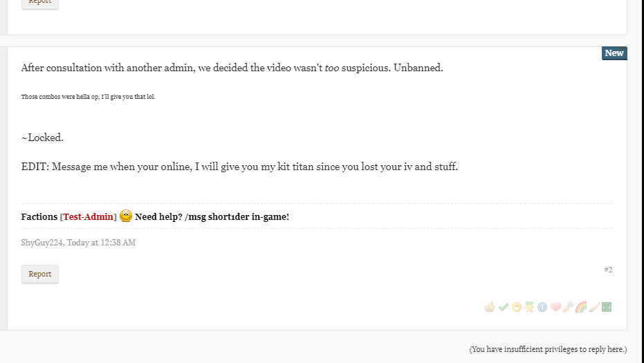
Task: Click the thumbs up rating icon
Action: coord(490,307)
